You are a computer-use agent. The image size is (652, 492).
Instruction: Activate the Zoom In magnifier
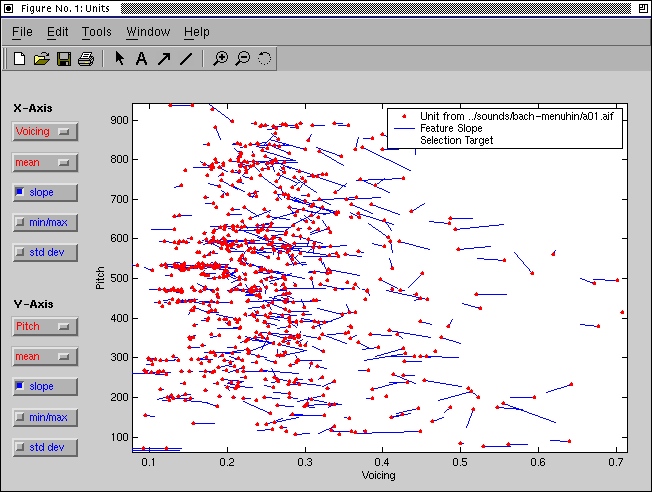(220, 59)
